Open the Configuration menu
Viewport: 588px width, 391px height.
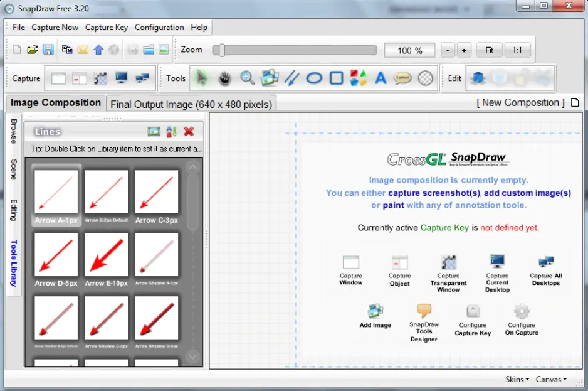(x=159, y=28)
